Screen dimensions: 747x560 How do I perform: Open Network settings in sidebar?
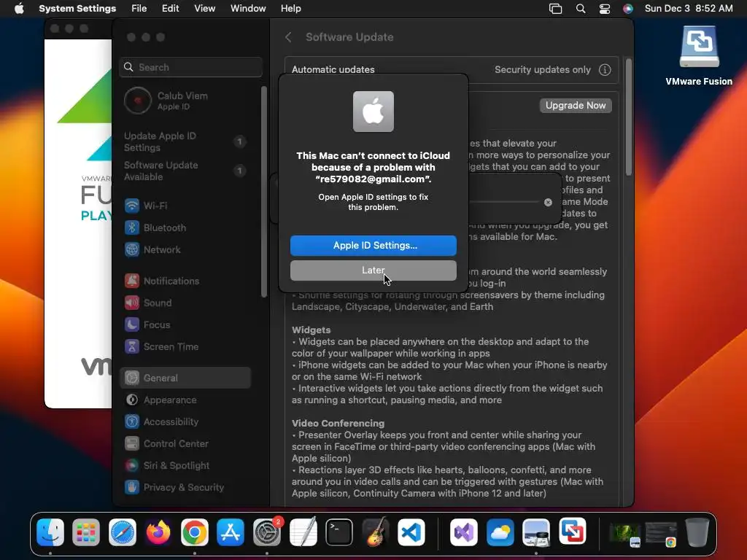[186, 249]
